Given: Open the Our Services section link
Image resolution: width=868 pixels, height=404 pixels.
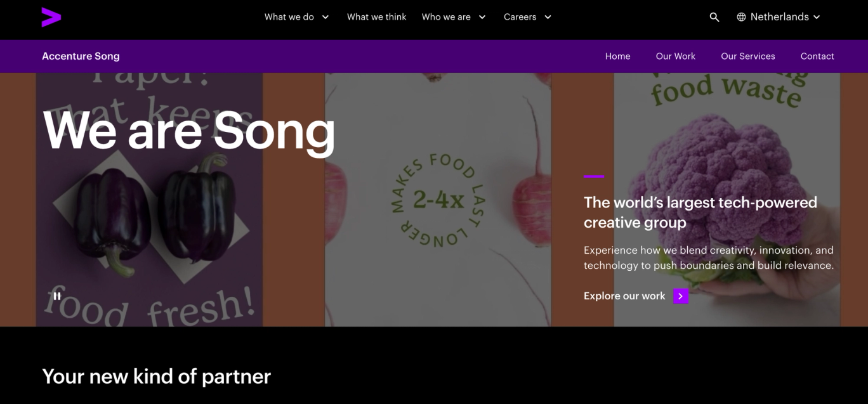Looking at the screenshot, I should [x=748, y=56].
